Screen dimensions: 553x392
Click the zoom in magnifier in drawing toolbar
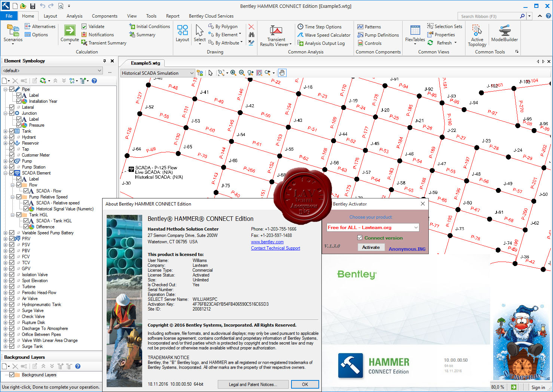point(233,73)
